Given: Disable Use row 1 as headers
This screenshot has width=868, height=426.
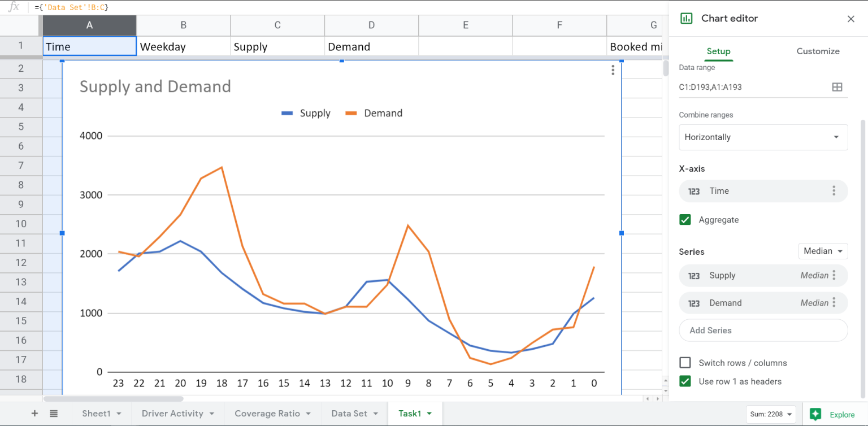Looking at the screenshot, I should click(685, 381).
